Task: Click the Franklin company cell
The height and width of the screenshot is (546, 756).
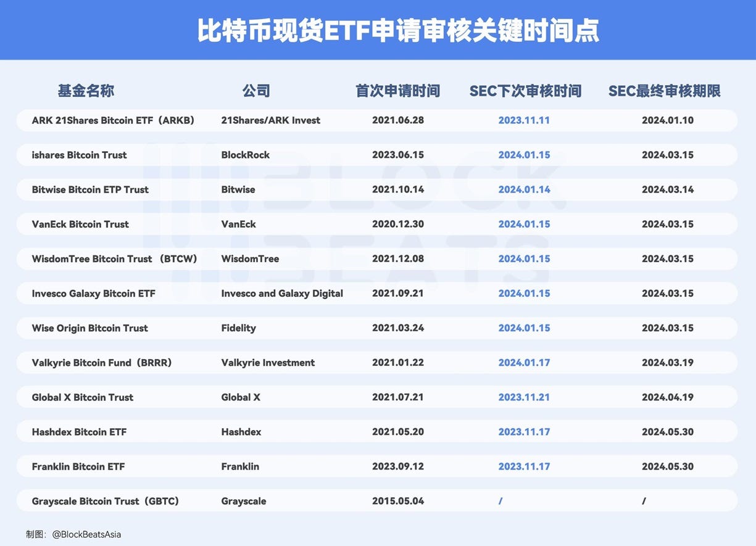Action: (240, 466)
